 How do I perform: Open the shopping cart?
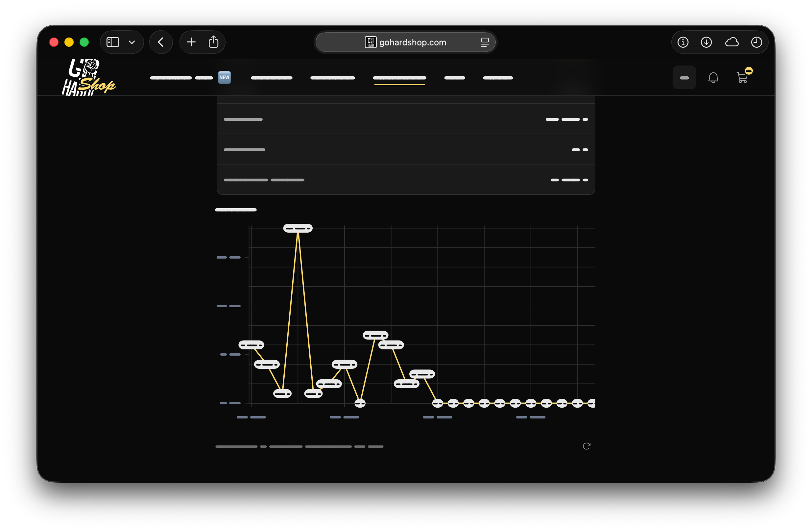coord(742,78)
